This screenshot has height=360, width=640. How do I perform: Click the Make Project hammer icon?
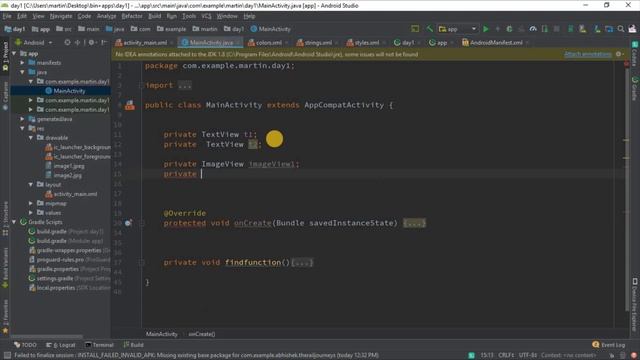click(x=429, y=29)
